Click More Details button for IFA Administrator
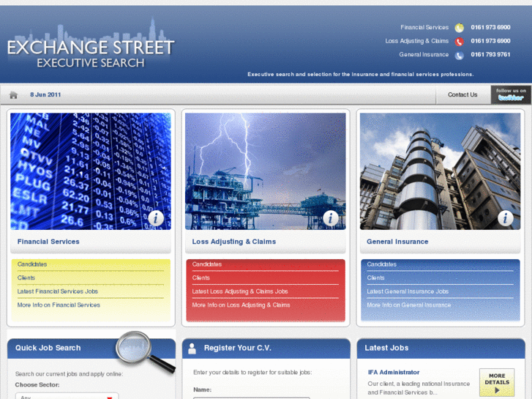 coord(497,383)
